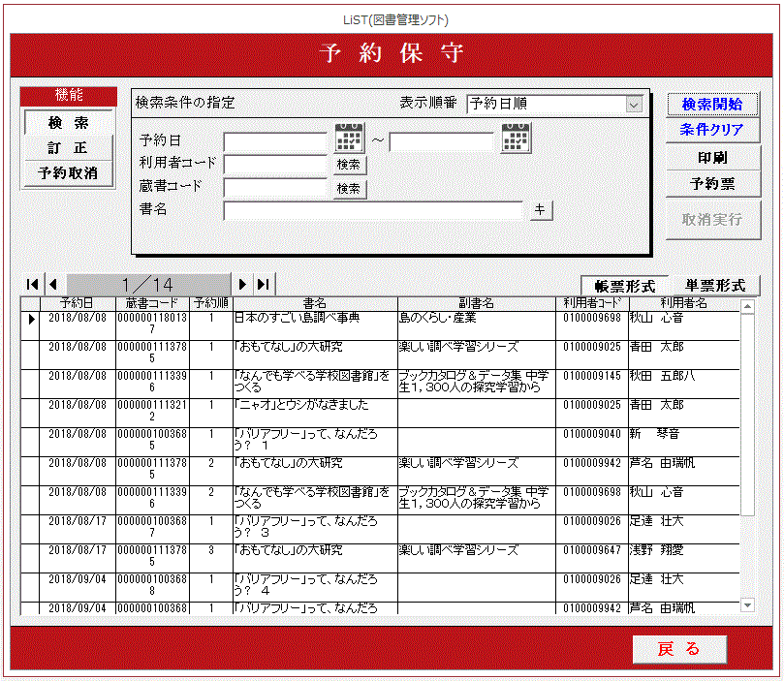This screenshot has width=784, height=681.
Task: Click the 利用者名 column header
Action: tap(684, 303)
